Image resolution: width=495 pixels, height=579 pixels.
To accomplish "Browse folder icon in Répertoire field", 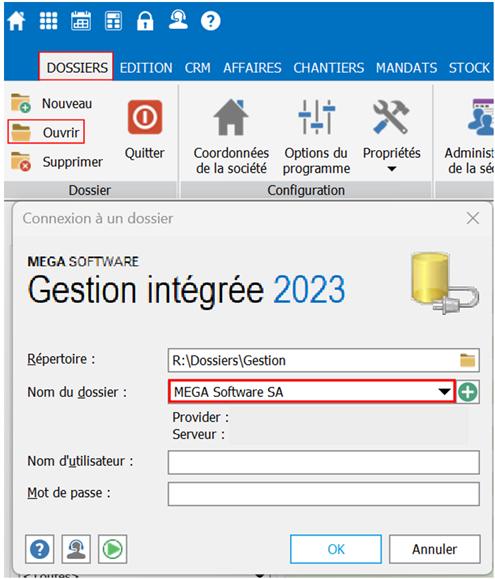I will click(468, 360).
